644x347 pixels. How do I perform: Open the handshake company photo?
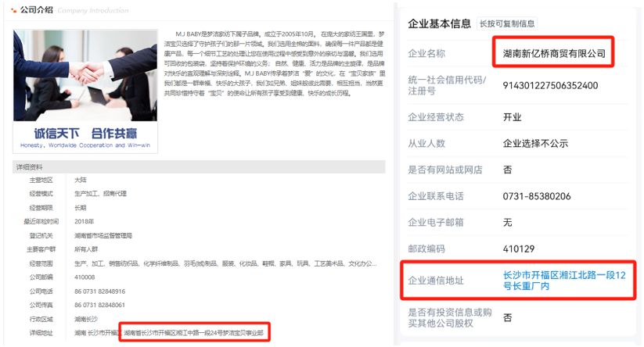[85, 76]
